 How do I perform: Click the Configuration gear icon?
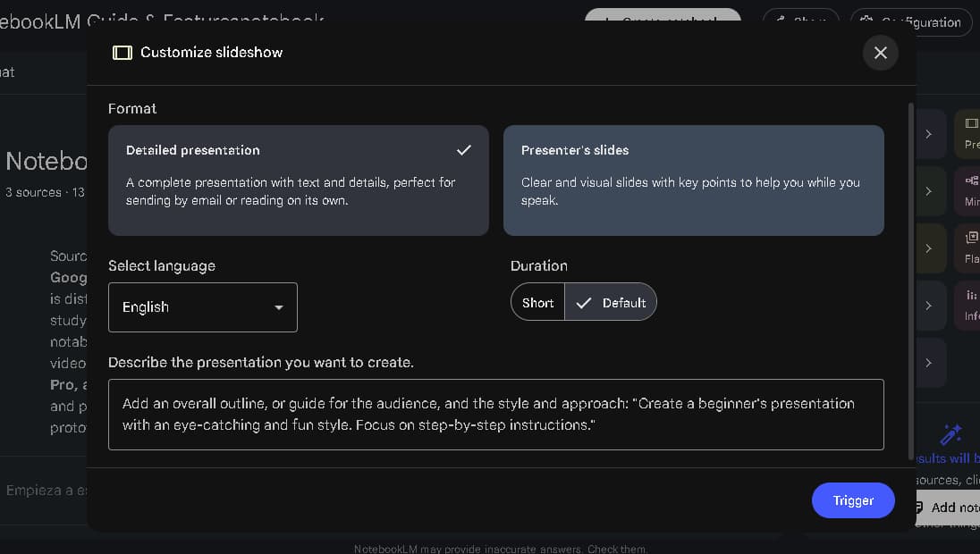click(x=866, y=22)
